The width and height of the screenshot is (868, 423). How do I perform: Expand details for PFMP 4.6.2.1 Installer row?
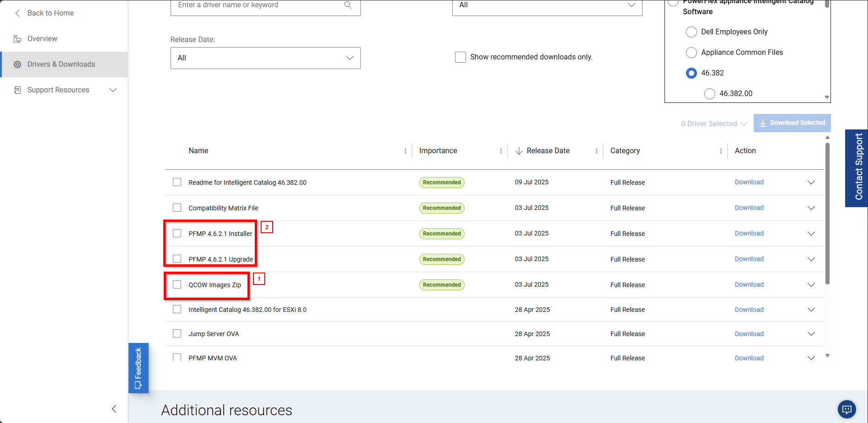click(811, 233)
